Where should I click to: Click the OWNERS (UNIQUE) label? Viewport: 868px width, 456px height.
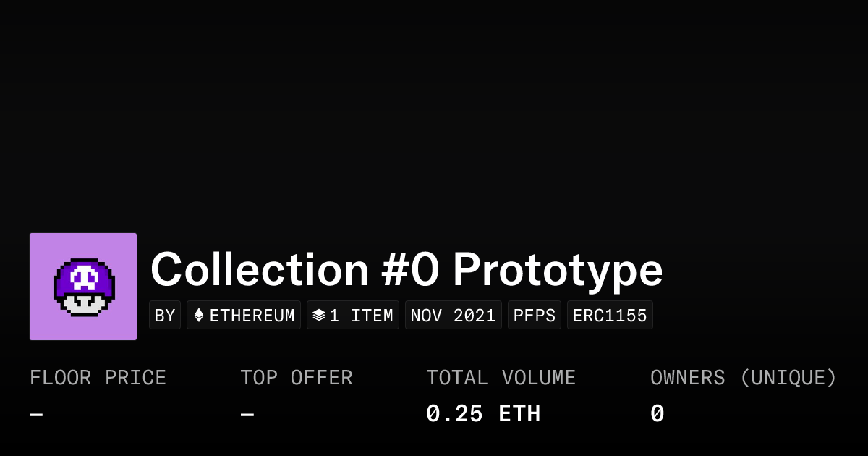(x=744, y=377)
